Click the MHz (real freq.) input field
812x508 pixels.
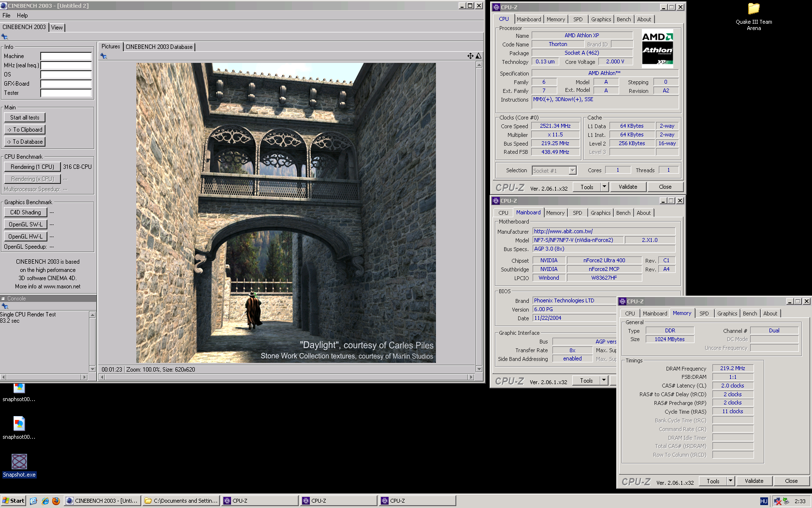pos(66,65)
